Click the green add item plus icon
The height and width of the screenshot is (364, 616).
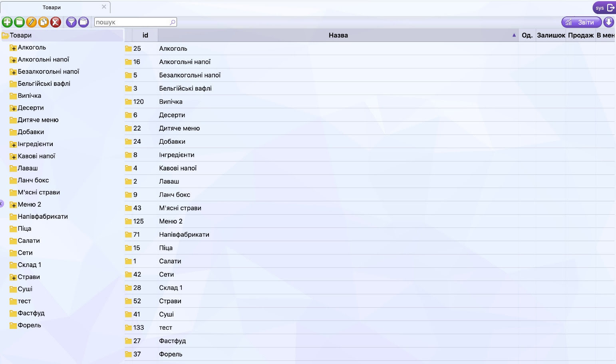tap(7, 22)
